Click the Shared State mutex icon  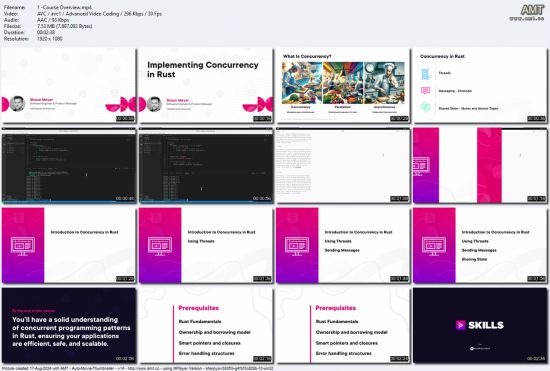point(425,107)
